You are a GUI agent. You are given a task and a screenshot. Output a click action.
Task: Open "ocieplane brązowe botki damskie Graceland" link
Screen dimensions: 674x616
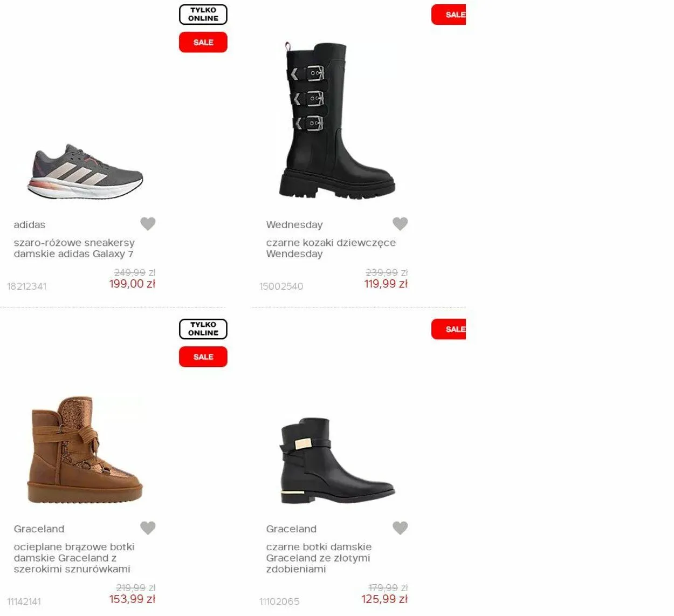(74, 558)
